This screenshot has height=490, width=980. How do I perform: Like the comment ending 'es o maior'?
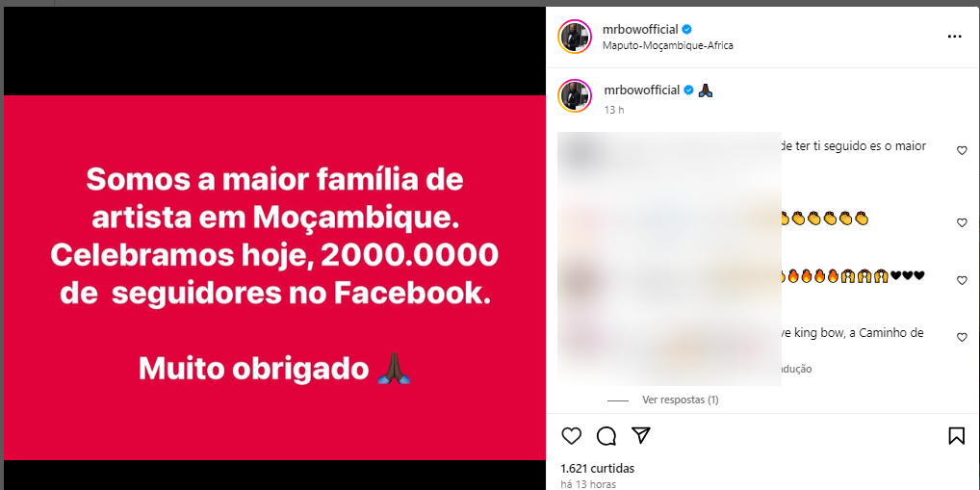pyautogui.click(x=962, y=150)
